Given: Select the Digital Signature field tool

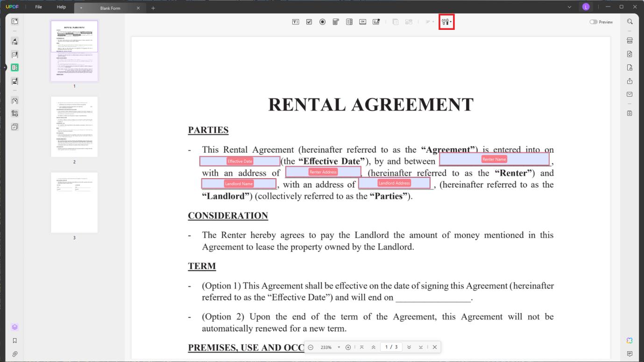Looking at the screenshot, I should [x=376, y=21].
